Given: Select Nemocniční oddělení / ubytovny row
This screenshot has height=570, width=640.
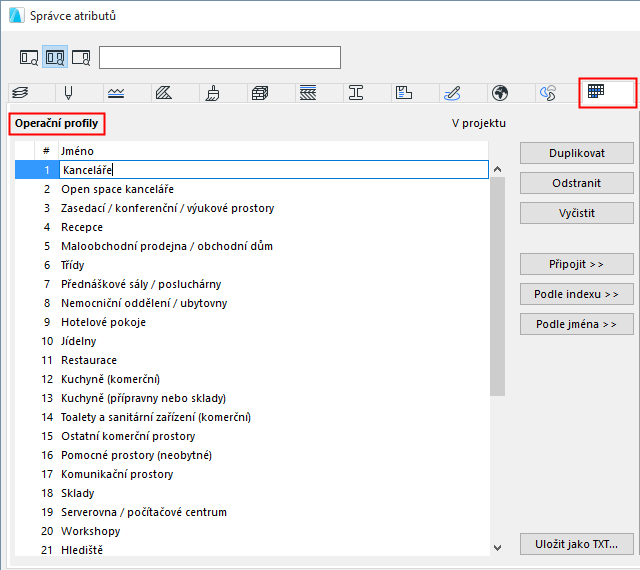Looking at the screenshot, I should coord(251,303).
